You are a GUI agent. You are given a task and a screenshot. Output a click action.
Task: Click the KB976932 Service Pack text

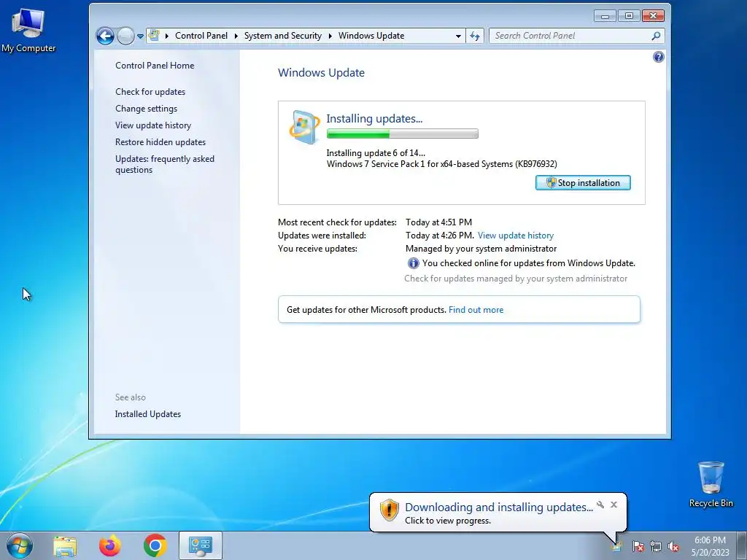(441, 164)
